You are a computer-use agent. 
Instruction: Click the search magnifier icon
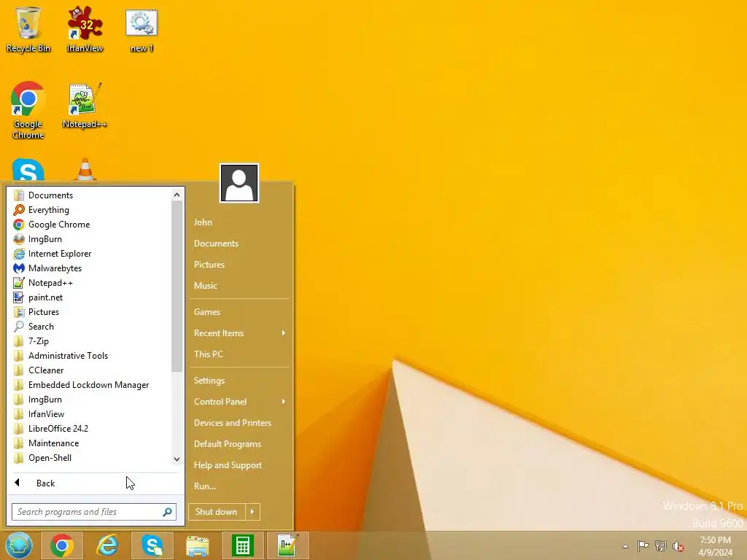[167, 512]
